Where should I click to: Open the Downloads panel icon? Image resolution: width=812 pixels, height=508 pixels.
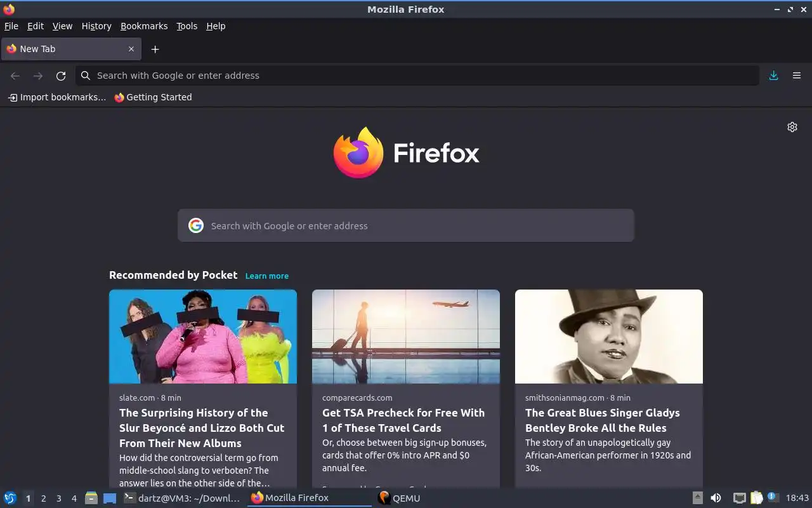(773, 76)
